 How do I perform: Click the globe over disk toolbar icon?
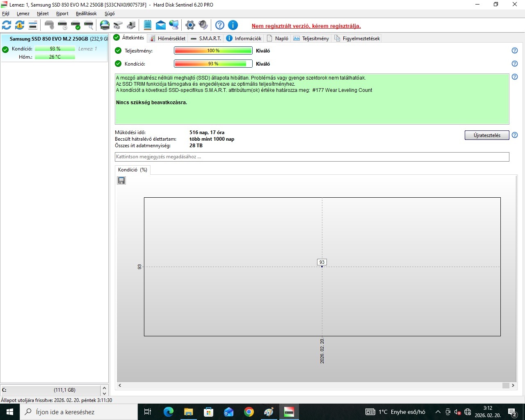click(105, 25)
